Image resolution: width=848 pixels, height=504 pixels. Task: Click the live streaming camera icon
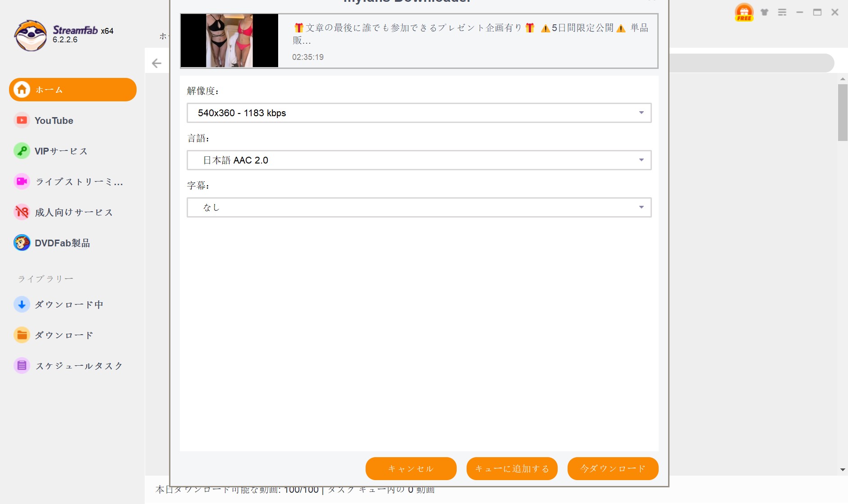(x=22, y=182)
